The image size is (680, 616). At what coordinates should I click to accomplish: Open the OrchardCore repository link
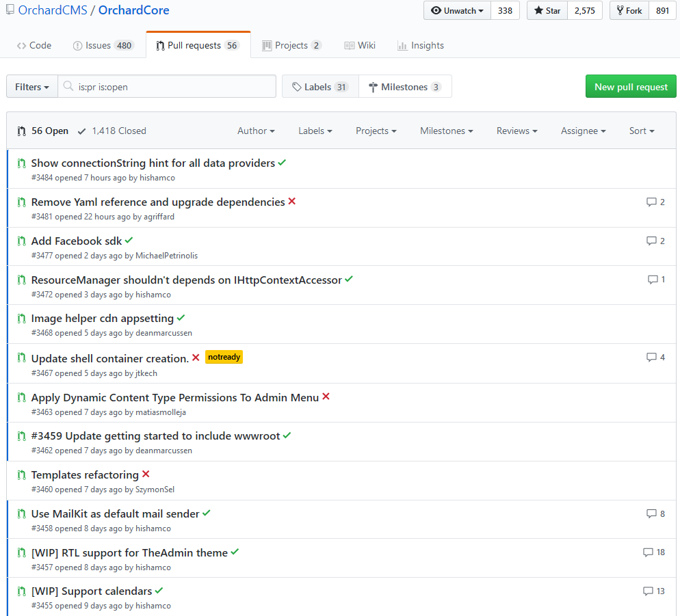point(133,10)
